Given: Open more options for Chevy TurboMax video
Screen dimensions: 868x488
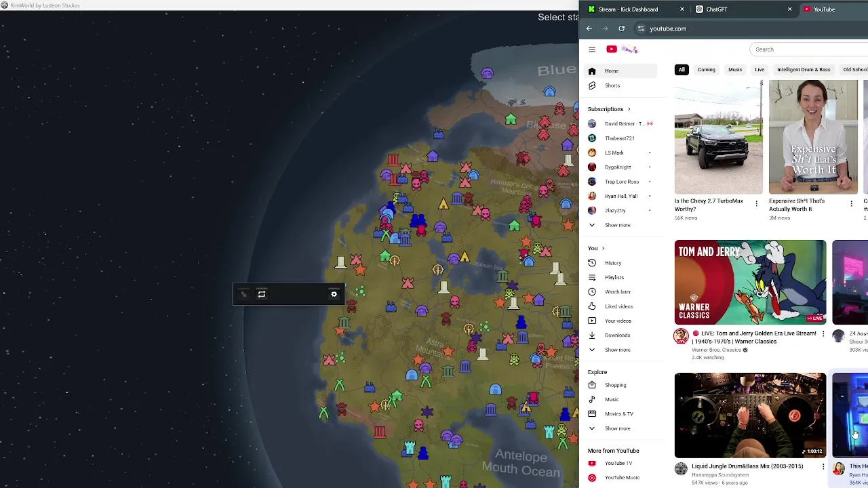Looking at the screenshot, I should point(757,203).
